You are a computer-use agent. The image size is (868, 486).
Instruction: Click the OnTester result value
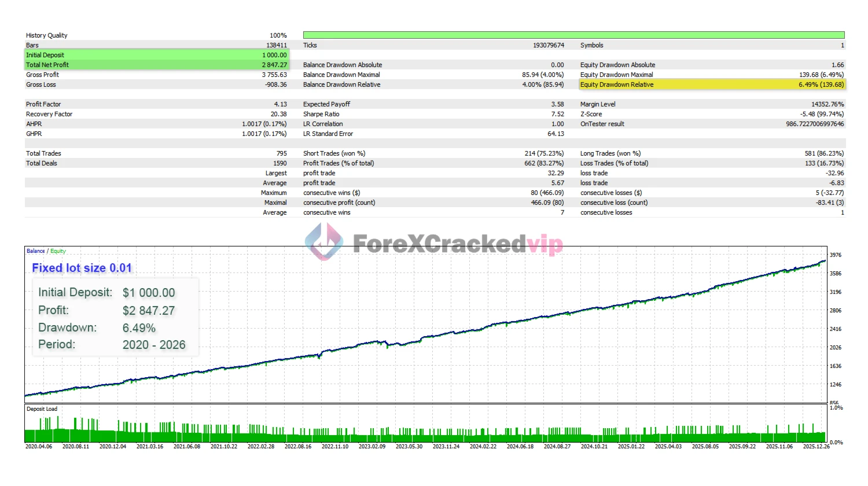814,124
